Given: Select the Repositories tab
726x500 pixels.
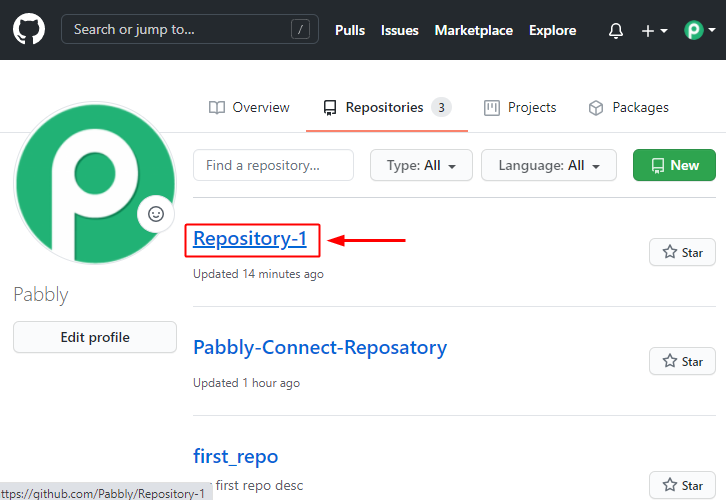Looking at the screenshot, I should click(387, 107).
